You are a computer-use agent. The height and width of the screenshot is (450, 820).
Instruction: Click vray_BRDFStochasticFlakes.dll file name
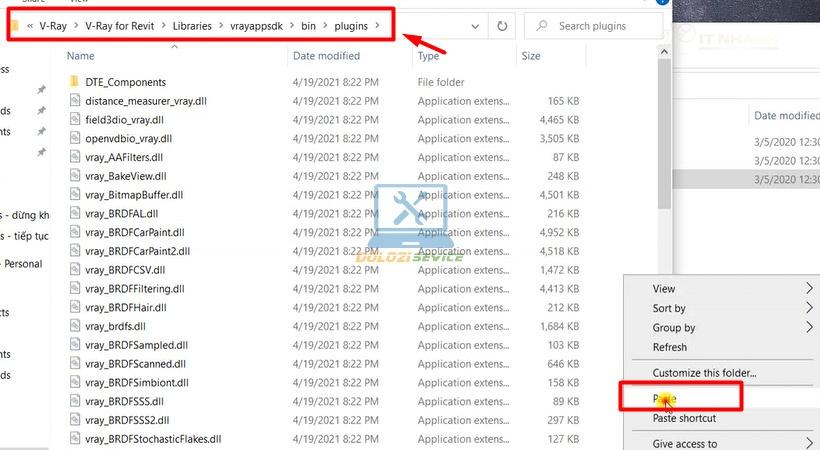[x=153, y=439]
